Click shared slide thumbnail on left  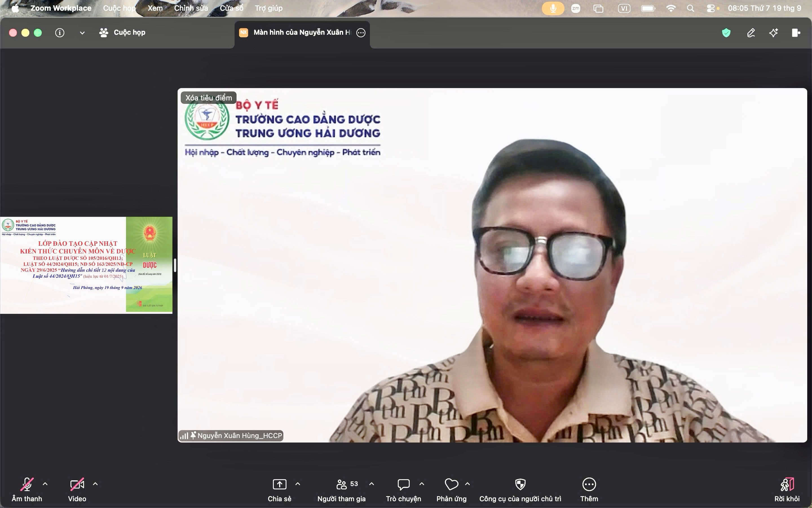tap(86, 265)
